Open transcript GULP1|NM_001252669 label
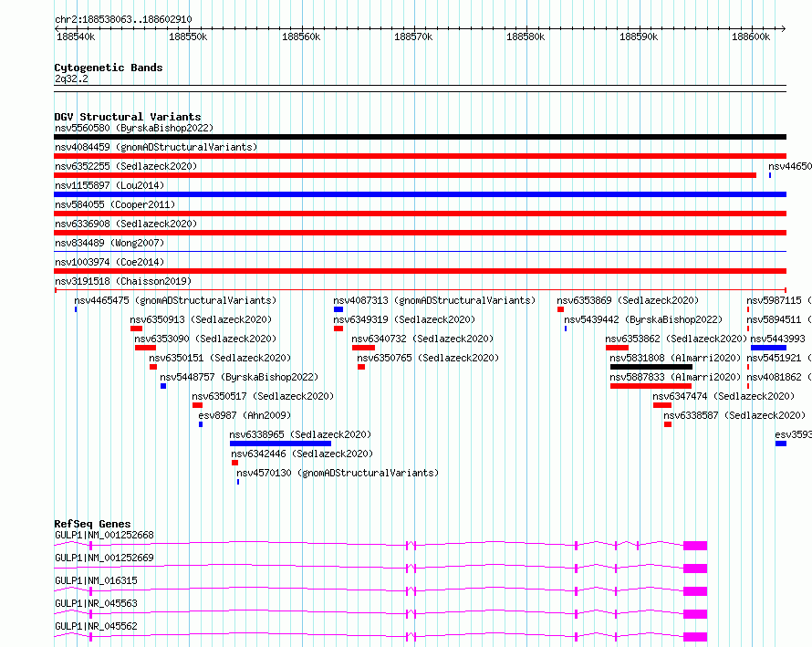 pos(104,558)
